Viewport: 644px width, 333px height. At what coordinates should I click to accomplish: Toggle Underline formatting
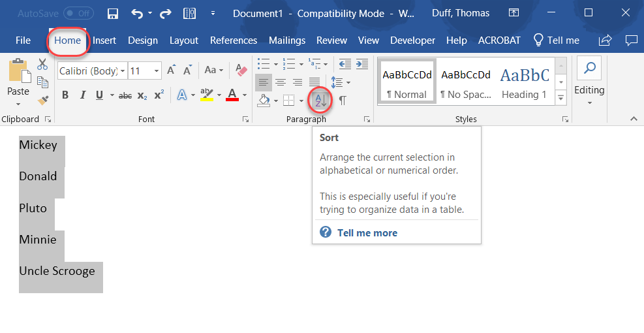(x=99, y=95)
